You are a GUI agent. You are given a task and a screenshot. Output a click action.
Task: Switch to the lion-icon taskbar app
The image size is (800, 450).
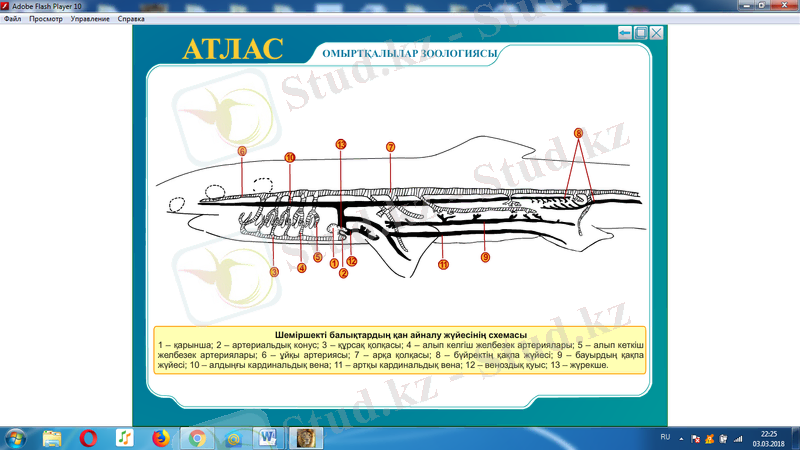[305, 438]
